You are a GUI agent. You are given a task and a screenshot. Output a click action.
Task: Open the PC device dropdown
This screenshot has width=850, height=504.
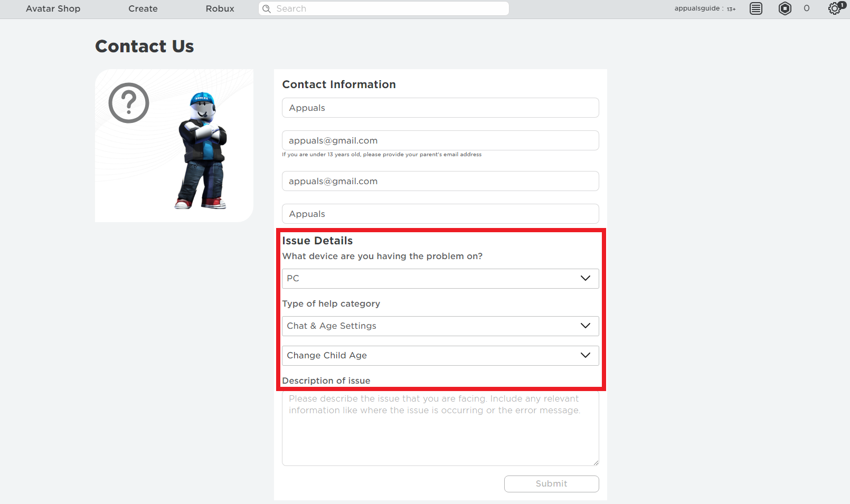tap(440, 279)
